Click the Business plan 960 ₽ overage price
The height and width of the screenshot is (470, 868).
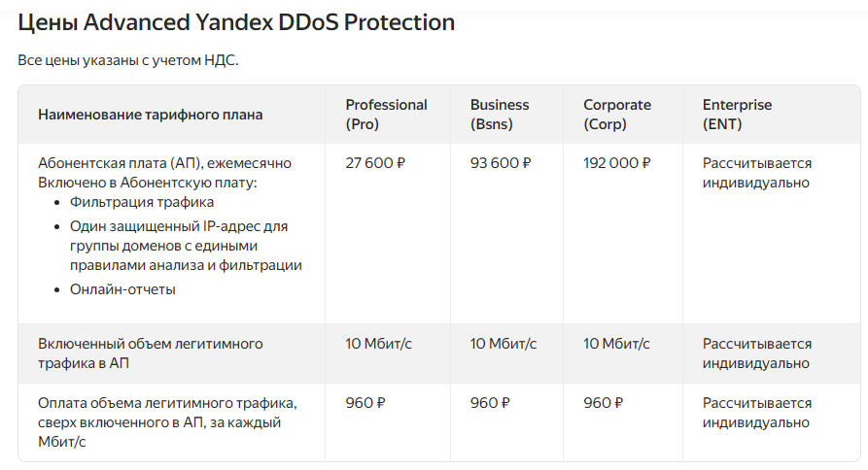coord(491,402)
